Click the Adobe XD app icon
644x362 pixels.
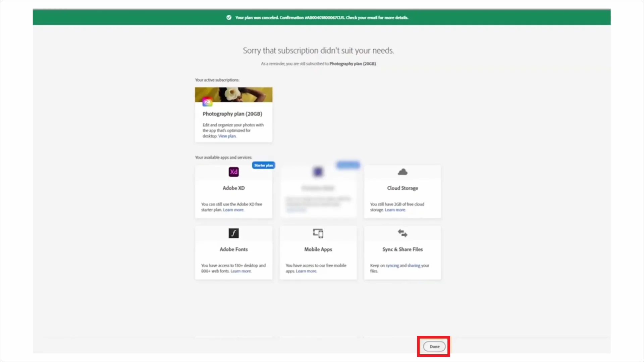(x=233, y=172)
